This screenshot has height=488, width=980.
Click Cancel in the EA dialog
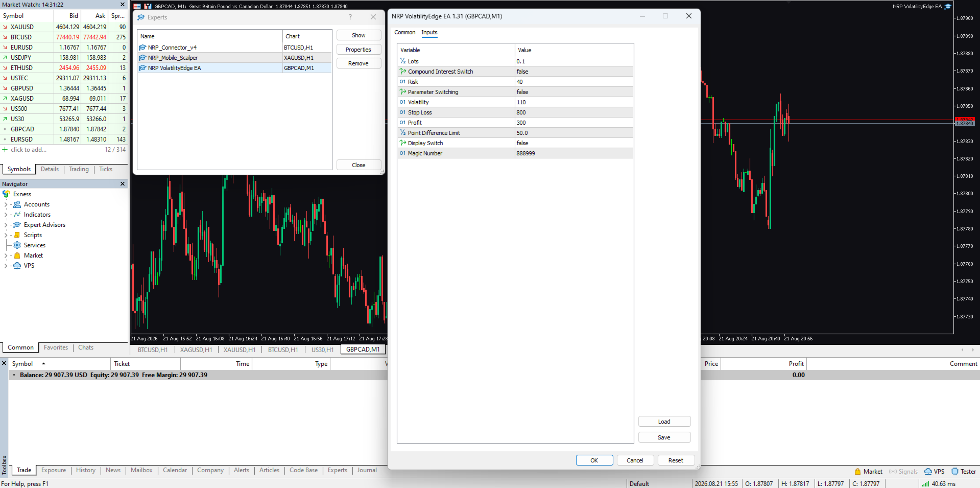pyautogui.click(x=635, y=460)
